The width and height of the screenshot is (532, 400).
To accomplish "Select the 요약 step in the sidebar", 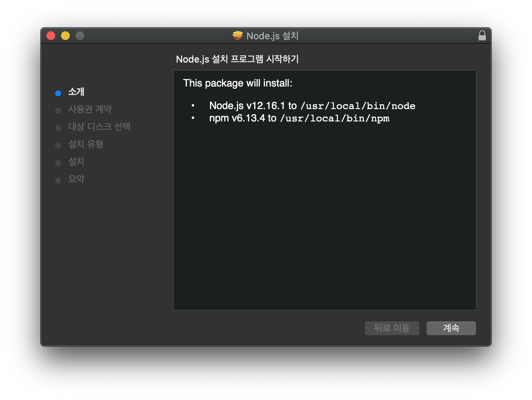I will [76, 179].
